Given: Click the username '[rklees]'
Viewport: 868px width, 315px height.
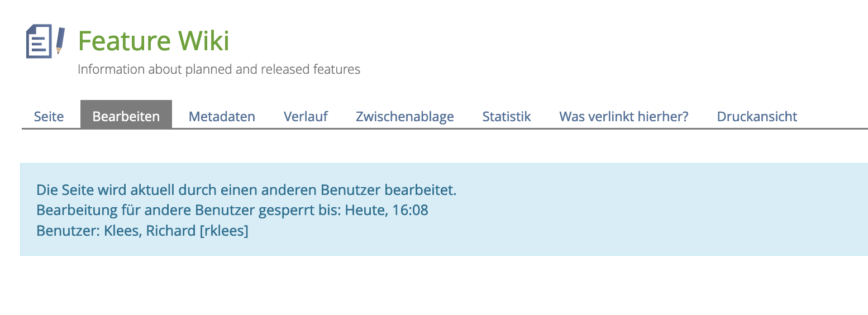Looking at the screenshot, I should (x=224, y=231).
